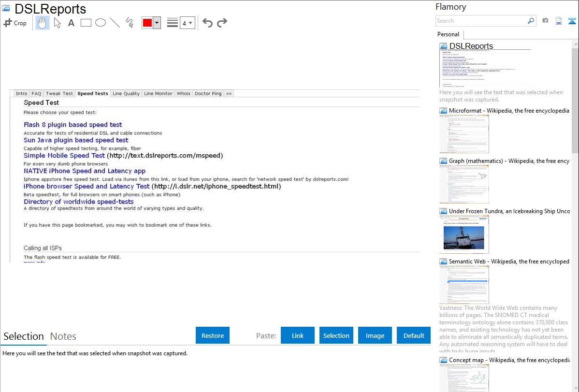Click the camera snapshot icon

[545, 21]
